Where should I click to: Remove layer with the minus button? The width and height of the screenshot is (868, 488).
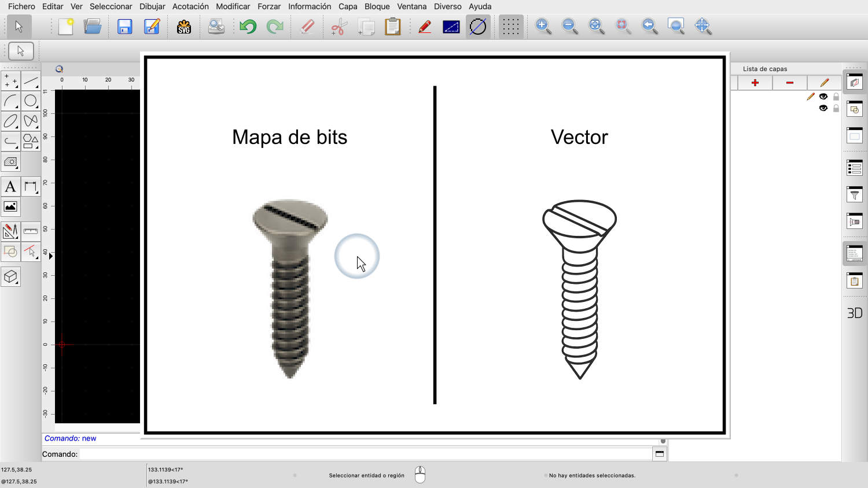tap(790, 83)
